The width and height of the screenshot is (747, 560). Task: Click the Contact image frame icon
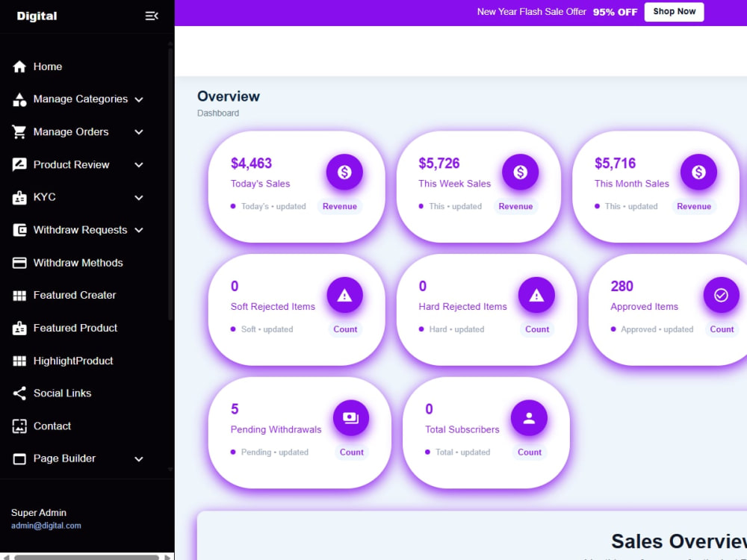pyautogui.click(x=19, y=426)
